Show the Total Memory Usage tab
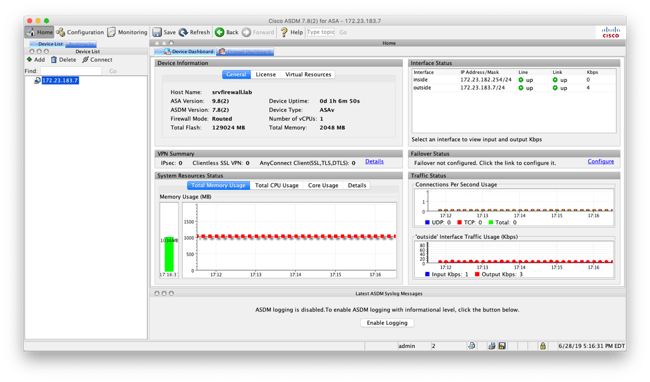This screenshot has width=650, height=382. (x=218, y=185)
